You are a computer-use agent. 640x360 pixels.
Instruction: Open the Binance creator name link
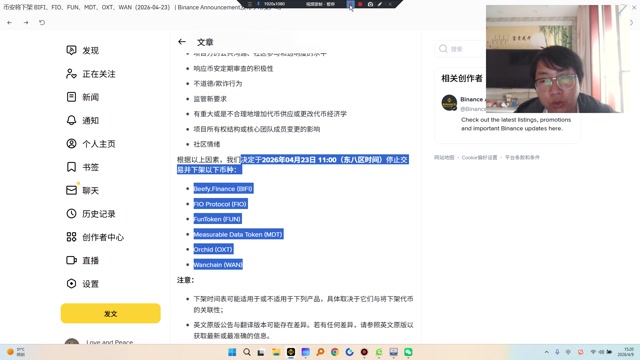pos(472,99)
